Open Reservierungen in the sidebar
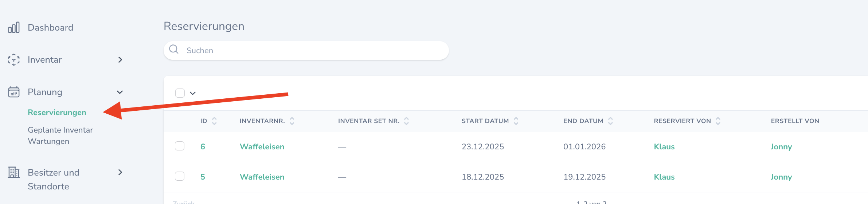The height and width of the screenshot is (204, 868). 57,113
